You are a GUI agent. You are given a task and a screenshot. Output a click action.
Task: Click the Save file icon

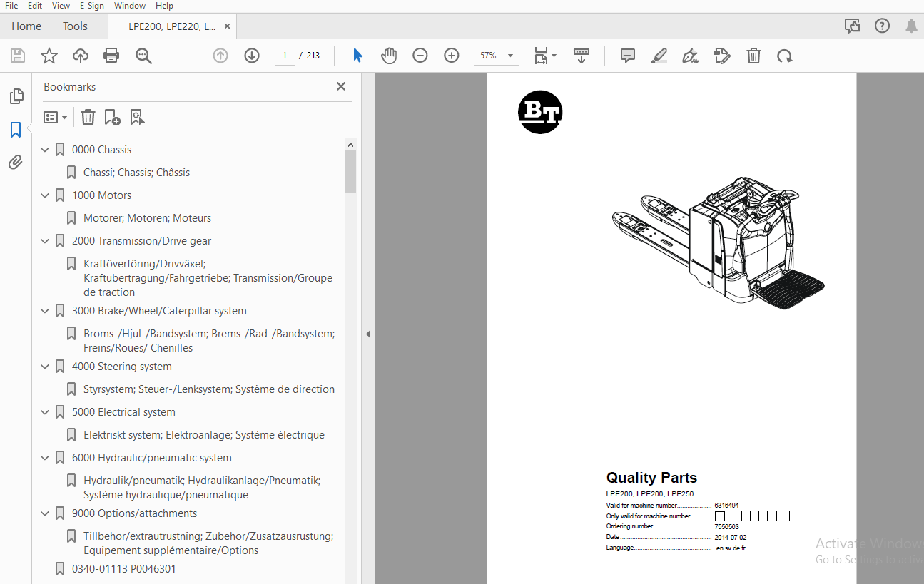click(x=18, y=56)
